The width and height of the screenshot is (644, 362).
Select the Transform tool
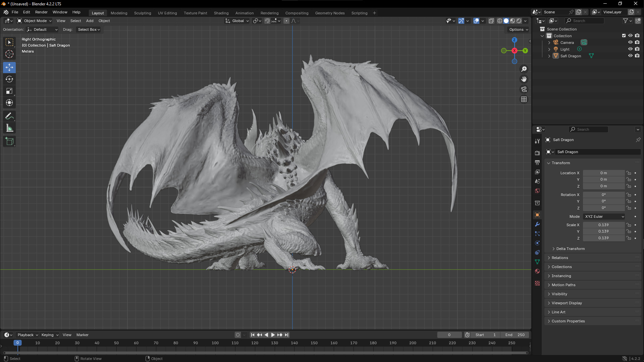[9, 103]
